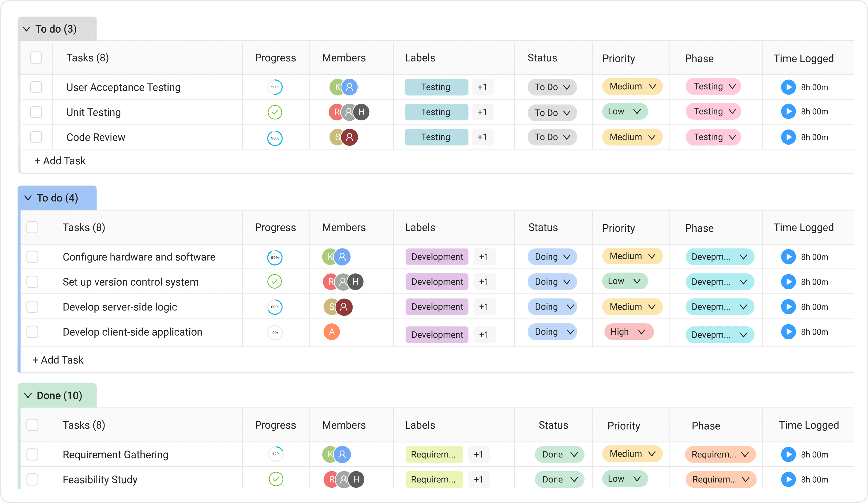Screen dimensions: 868x503
Task: Click the play timer icon for Requirement Gathering
Action: point(789,454)
